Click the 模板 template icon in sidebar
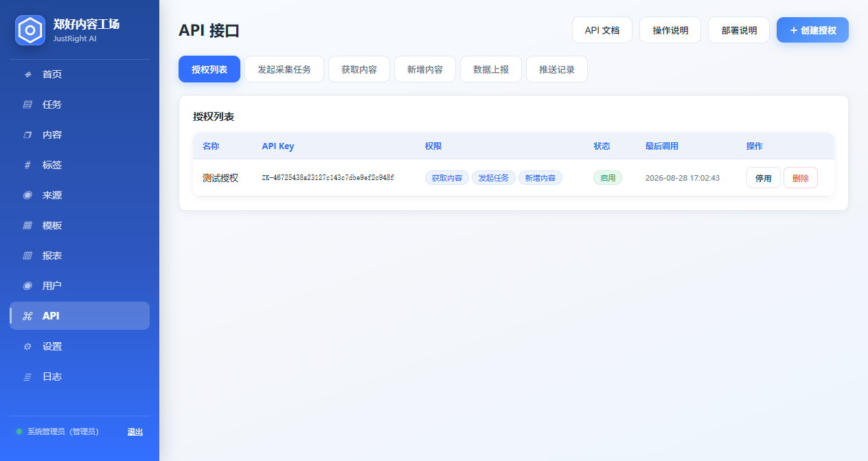 27,225
